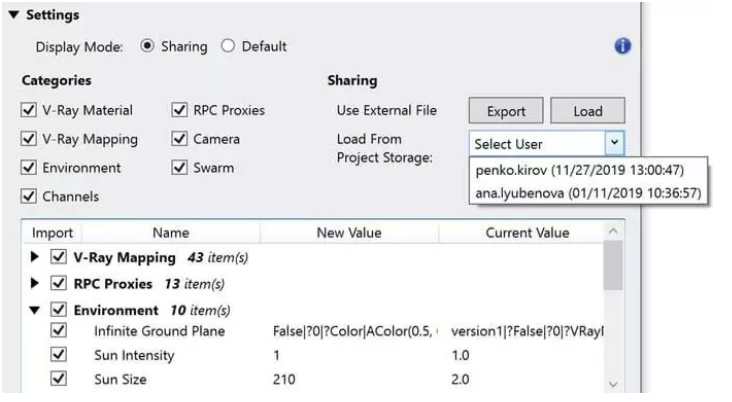Uncheck the Channels category
The image size is (732, 402).
tap(28, 196)
